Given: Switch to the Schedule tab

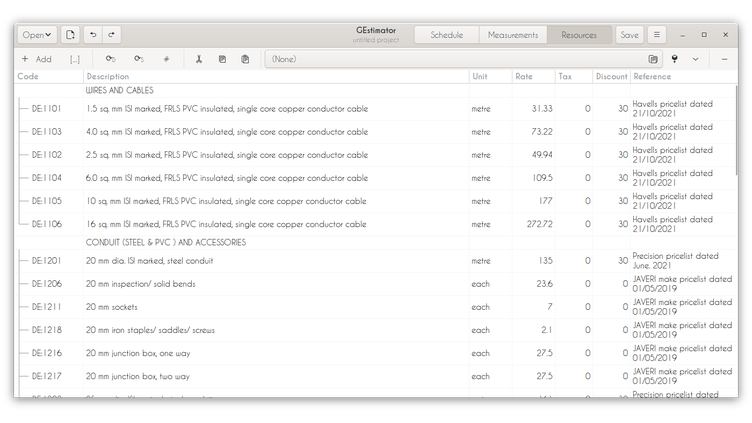Looking at the screenshot, I should 446,35.
